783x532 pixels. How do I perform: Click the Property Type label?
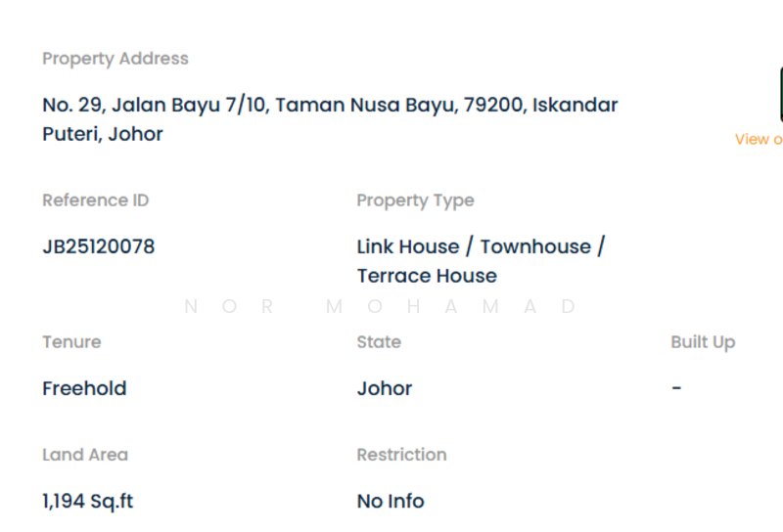(x=415, y=200)
